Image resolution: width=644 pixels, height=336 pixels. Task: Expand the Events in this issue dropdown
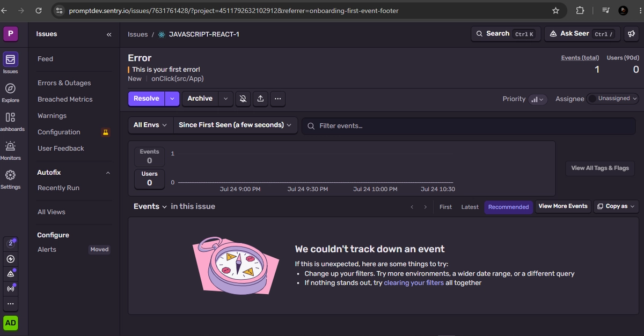[150, 206]
